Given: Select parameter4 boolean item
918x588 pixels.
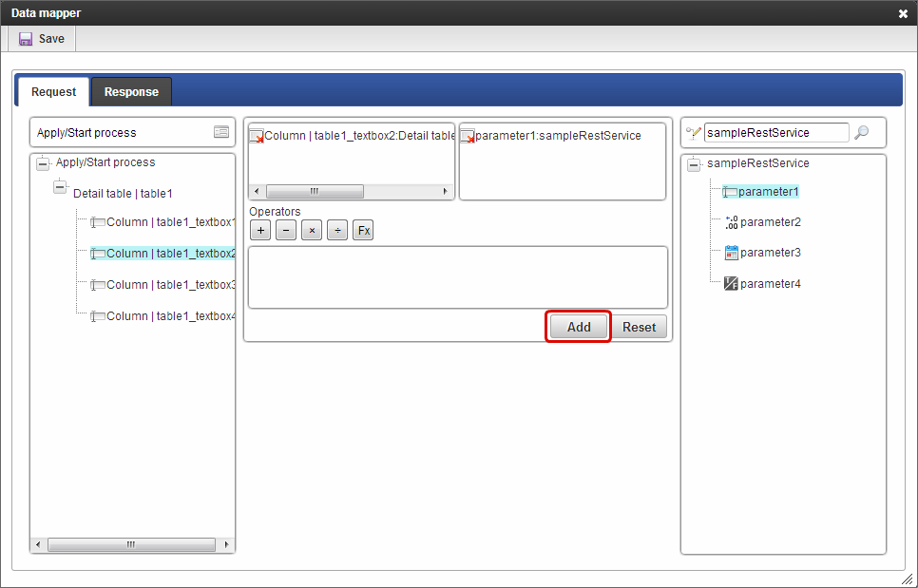Looking at the screenshot, I should click(x=763, y=284).
